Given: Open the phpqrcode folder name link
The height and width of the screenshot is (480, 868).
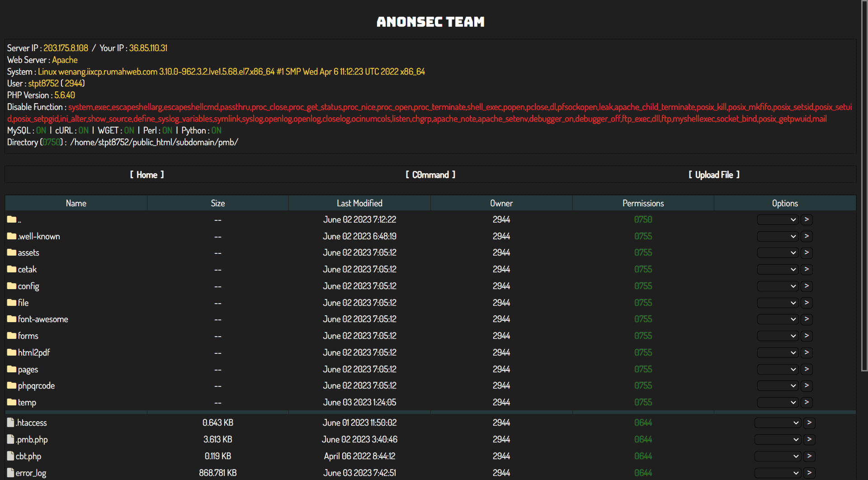Looking at the screenshot, I should coord(36,385).
